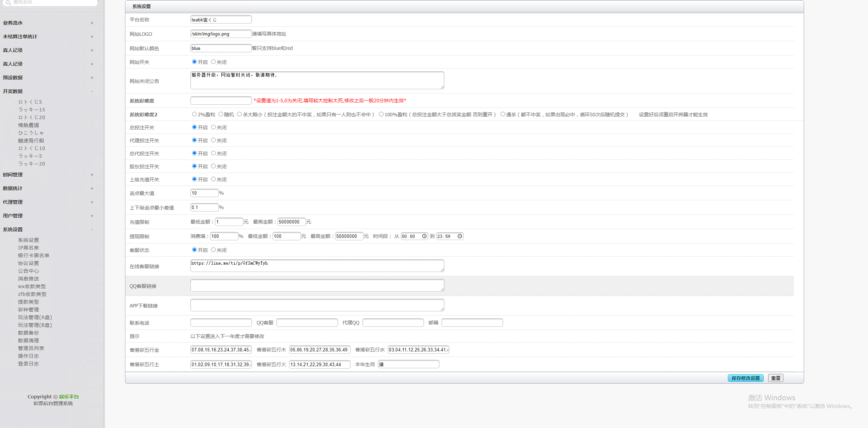Expand 时间管理 sidebar section
The height and width of the screenshot is (428, 868).
point(92,175)
